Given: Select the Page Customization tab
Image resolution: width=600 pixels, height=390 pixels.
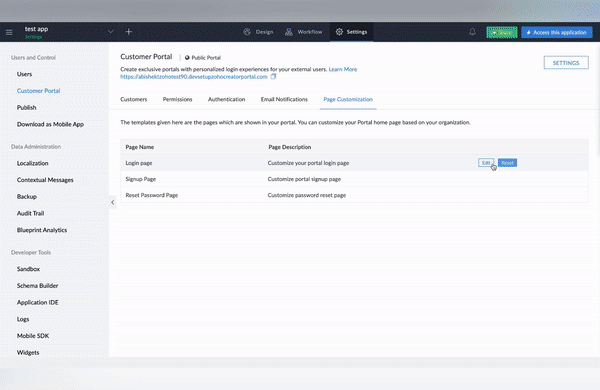Looking at the screenshot, I should (x=348, y=100).
